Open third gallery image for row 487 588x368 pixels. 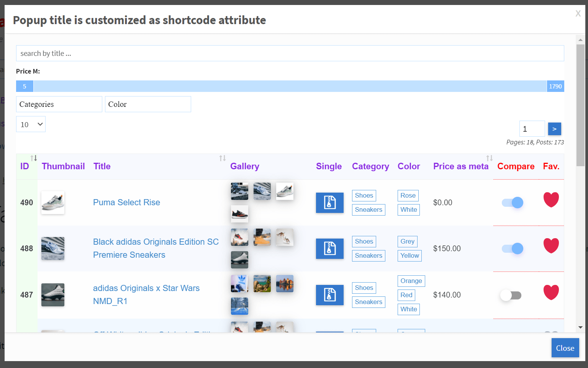(x=285, y=283)
